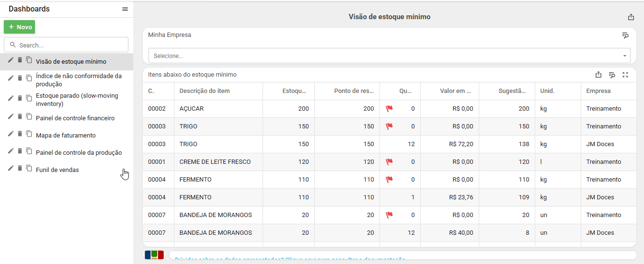Collapse sidebar using hamburger menu icon
The height and width of the screenshot is (264, 644).
(x=125, y=9)
